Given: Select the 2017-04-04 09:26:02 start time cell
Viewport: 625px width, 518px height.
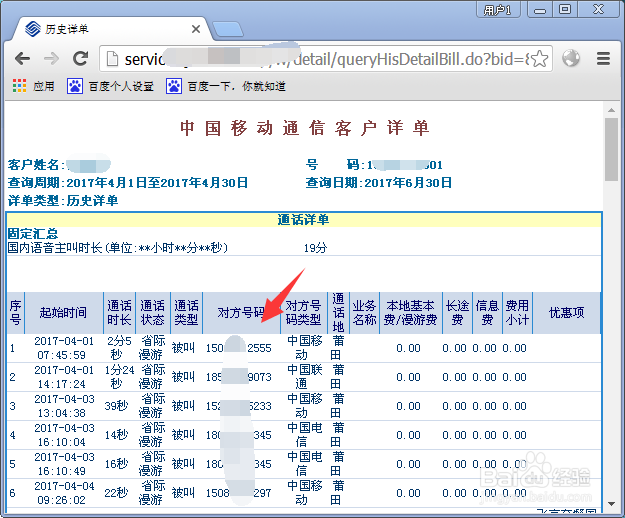Looking at the screenshot, I should point(64,493).
